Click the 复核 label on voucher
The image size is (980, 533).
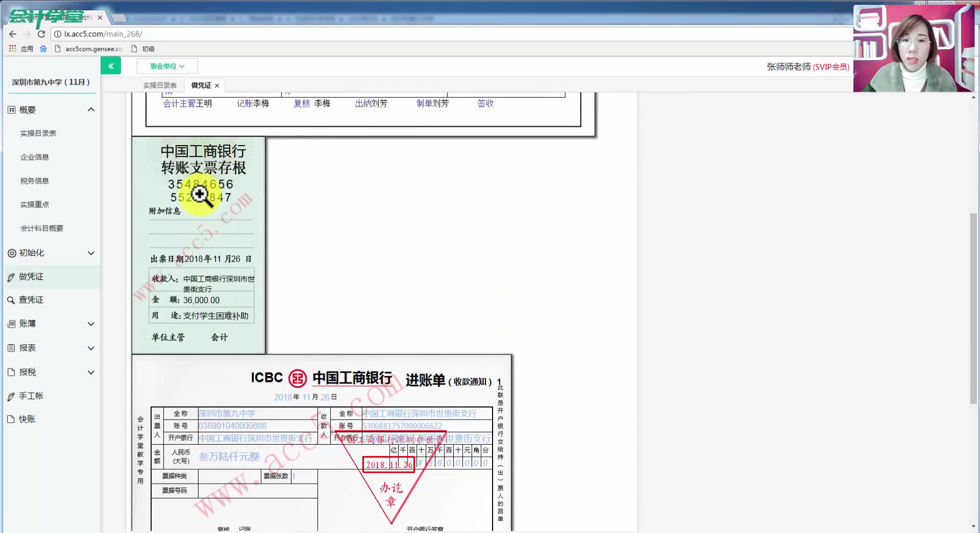pos(302,104)
